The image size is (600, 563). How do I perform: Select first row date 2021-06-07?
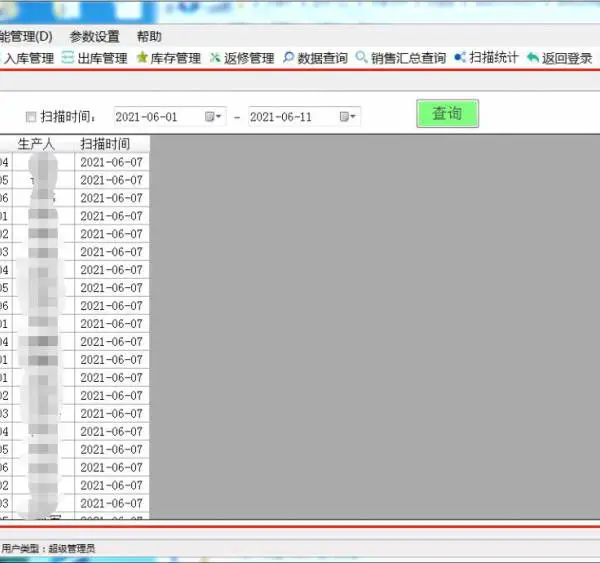111,162
